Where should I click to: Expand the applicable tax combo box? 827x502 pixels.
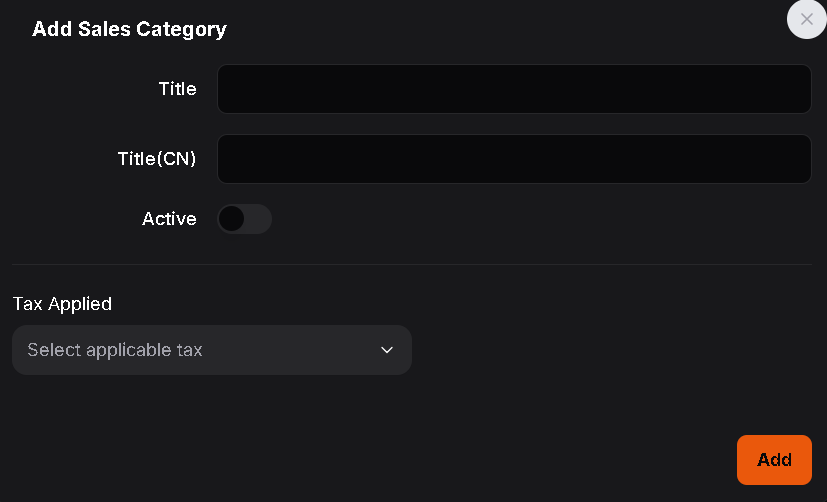(x=211, y=350)
